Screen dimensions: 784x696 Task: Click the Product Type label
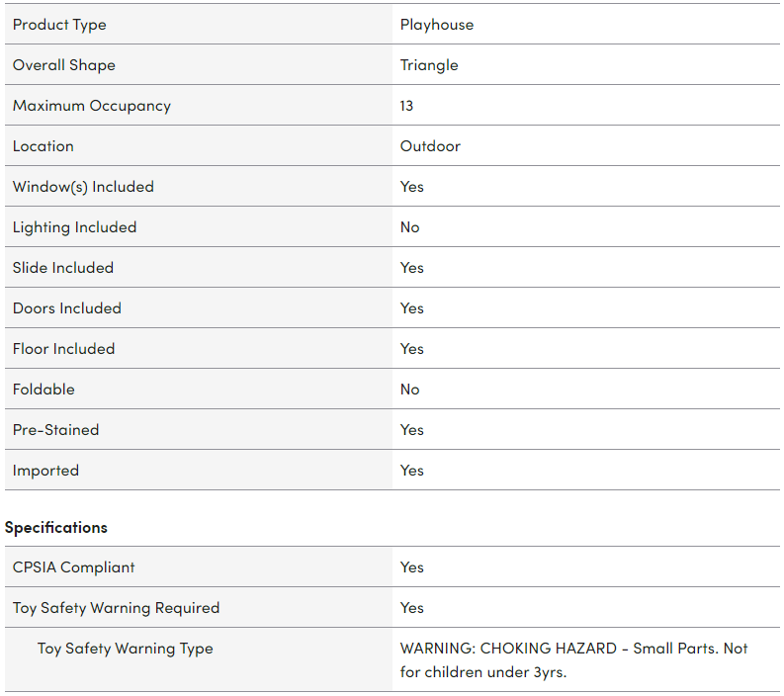pyautogui.click(x=59, y=25)
